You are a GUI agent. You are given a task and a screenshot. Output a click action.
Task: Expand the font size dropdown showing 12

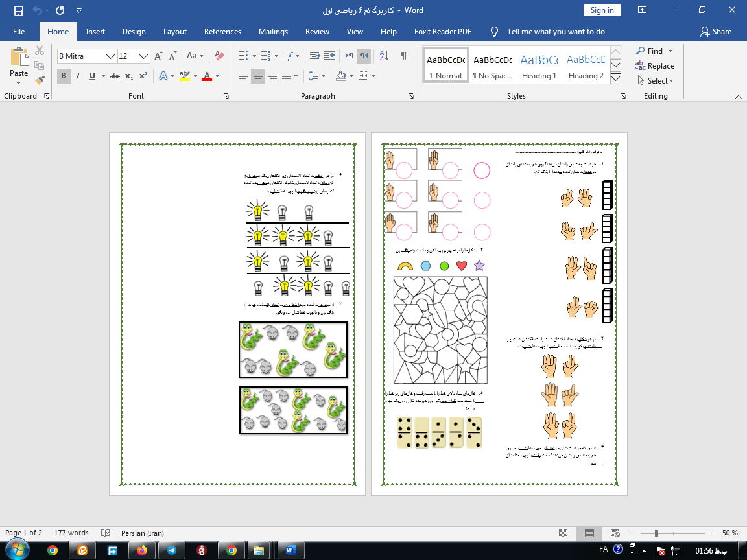coord(144,56)
